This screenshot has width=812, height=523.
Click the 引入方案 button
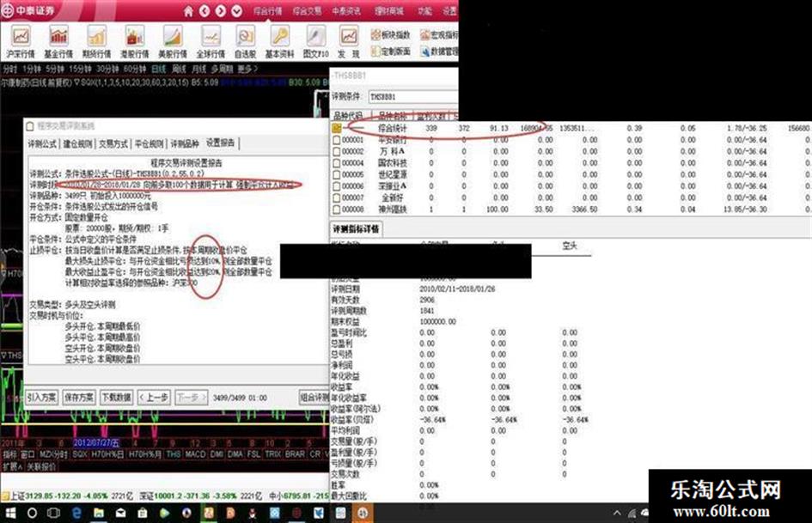[x=42, y=397]
